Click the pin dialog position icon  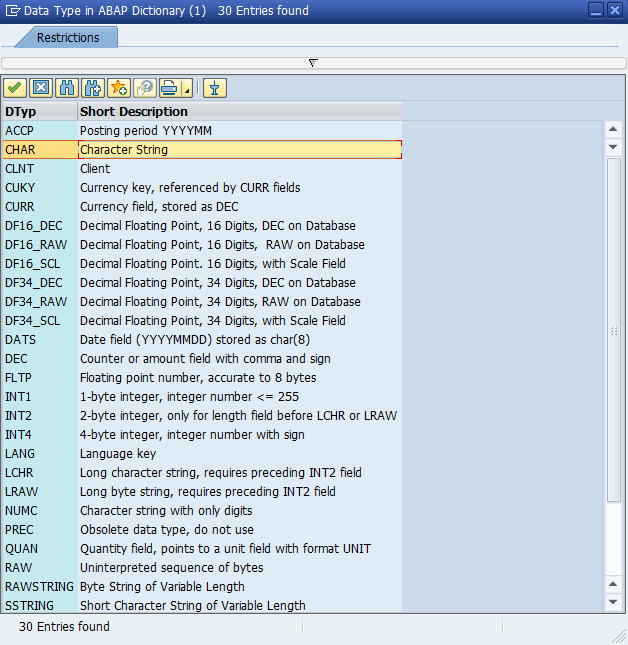point(215,88)
